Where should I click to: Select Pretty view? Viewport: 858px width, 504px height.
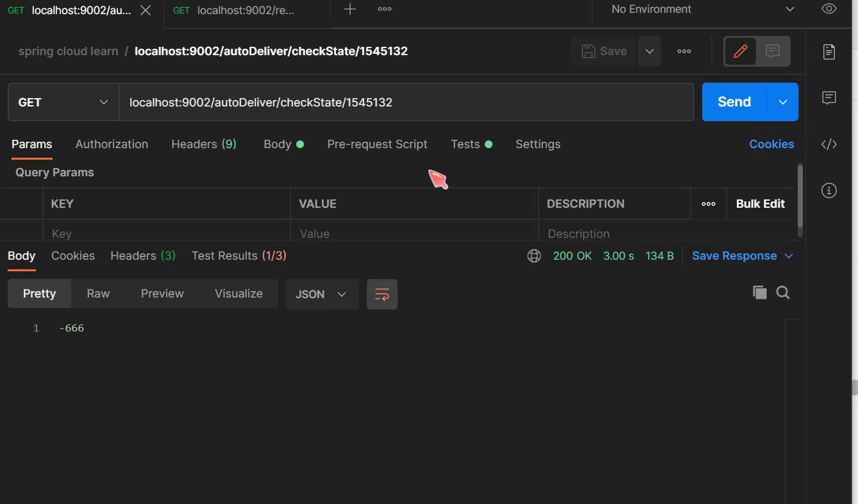40,294
